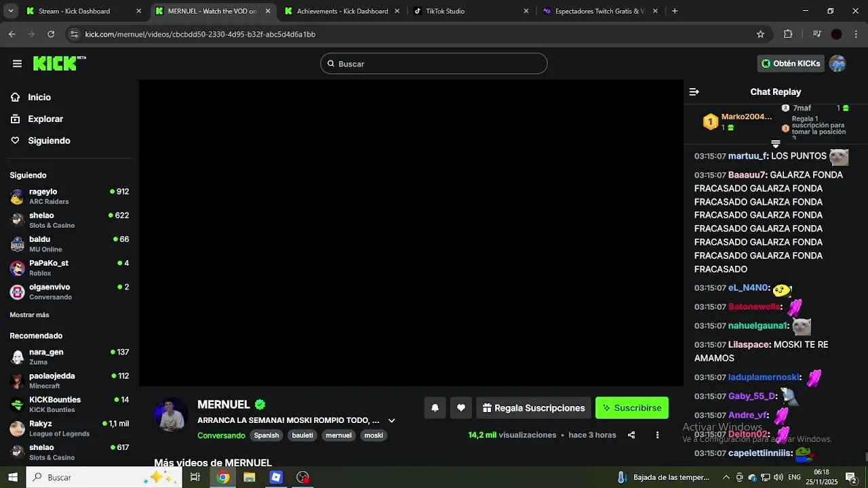Image resolution: width=868 pixels, height=488 pixels.
Task: Click username Lilaspace in chat
Action: pos(749,344)
